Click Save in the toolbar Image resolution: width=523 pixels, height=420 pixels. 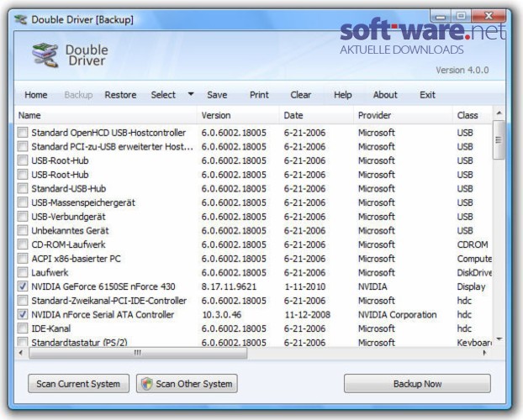[217, 95]
